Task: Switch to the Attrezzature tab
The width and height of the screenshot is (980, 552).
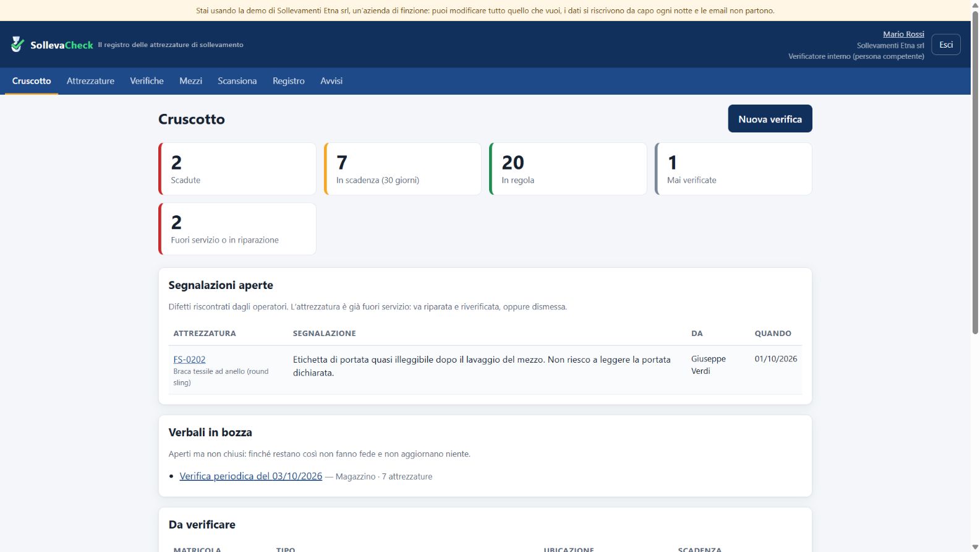Action: coord(90,81)
